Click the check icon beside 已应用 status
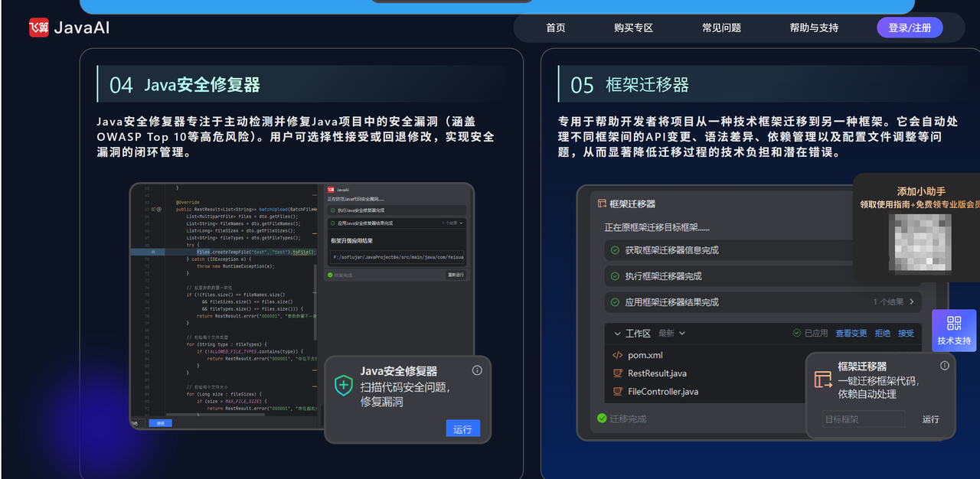Screen dimensions: 980x479 [x=797, y=334]
